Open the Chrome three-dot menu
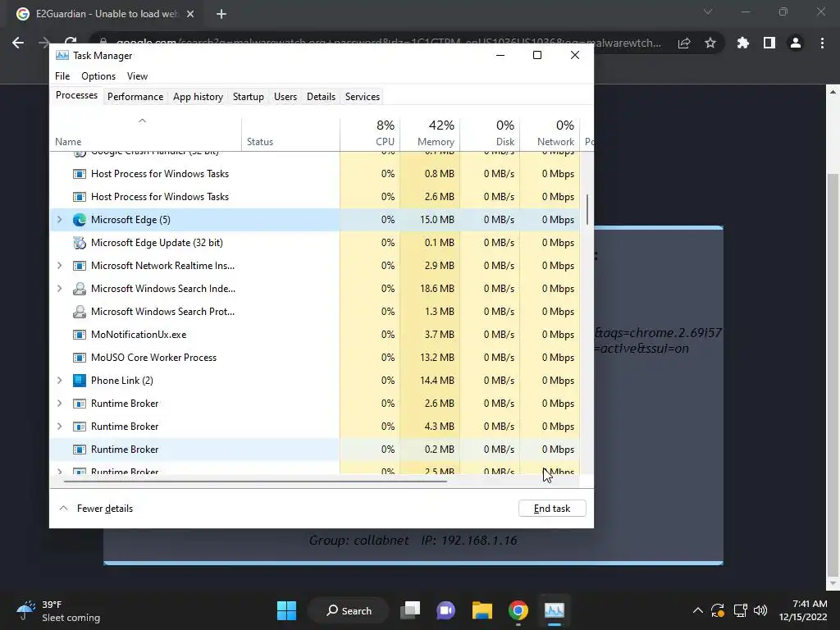 click(822, 43)
